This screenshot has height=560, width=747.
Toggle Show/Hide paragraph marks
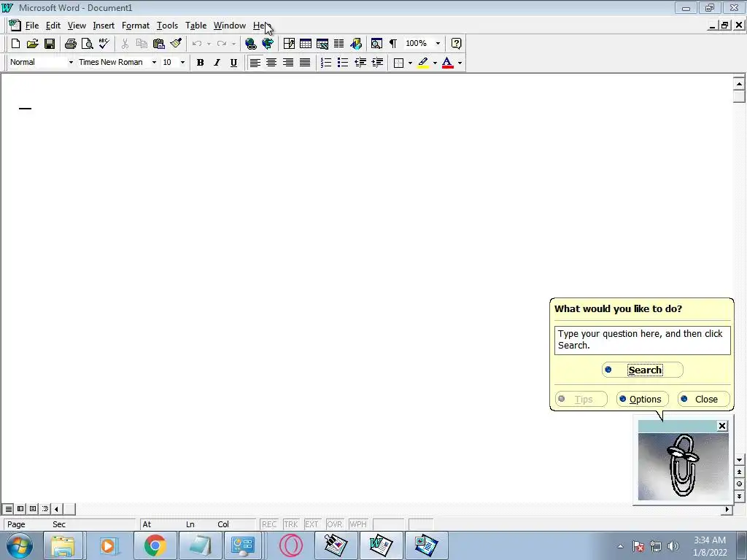click(x=393, y=44)
